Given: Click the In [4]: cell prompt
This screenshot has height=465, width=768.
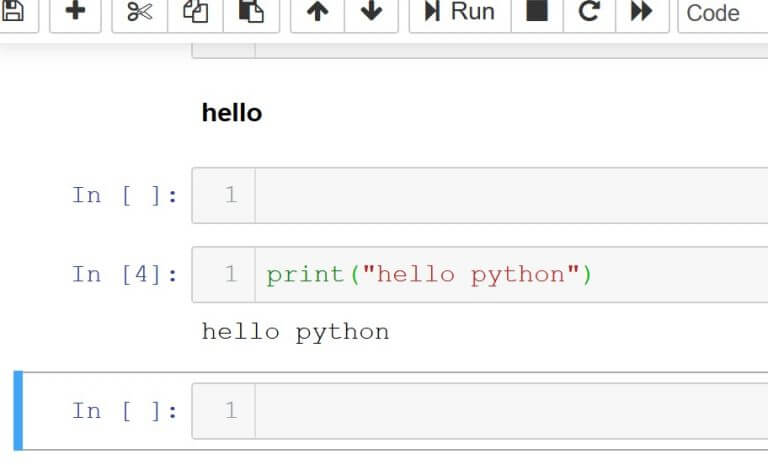Looking at the screenshot, I should pos(125,274).
